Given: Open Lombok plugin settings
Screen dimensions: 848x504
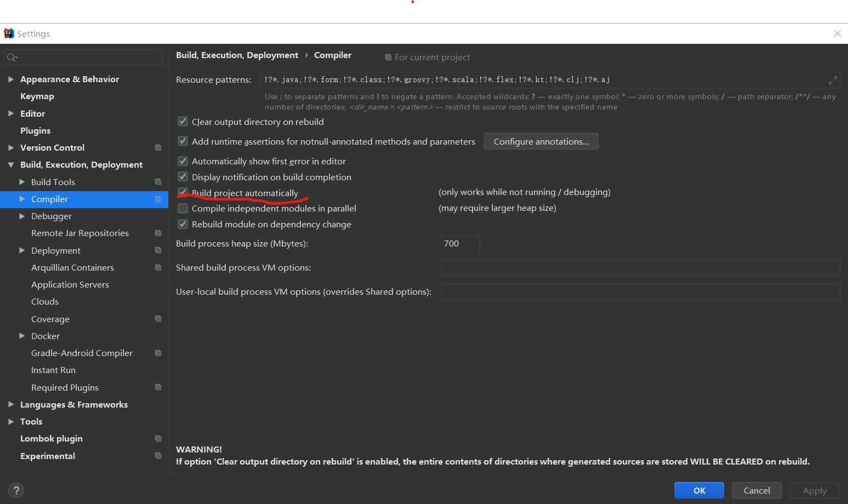Looking at the screenshot, I should 52,439.
